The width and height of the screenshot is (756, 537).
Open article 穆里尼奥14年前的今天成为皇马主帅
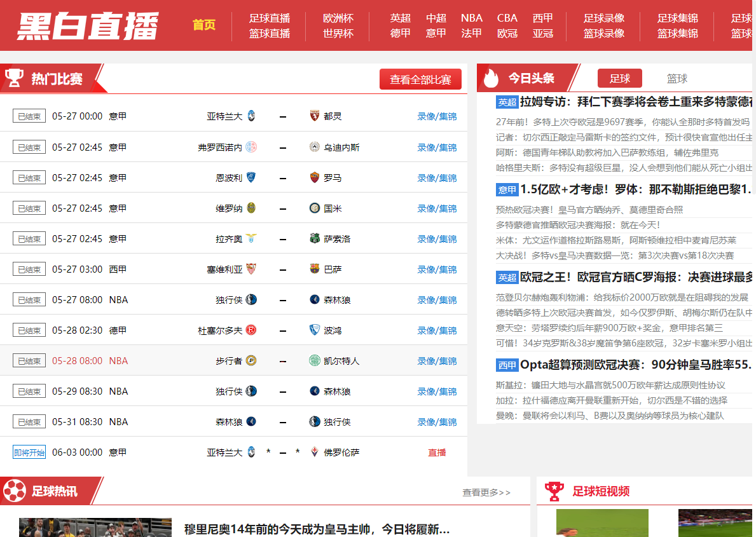317,529
